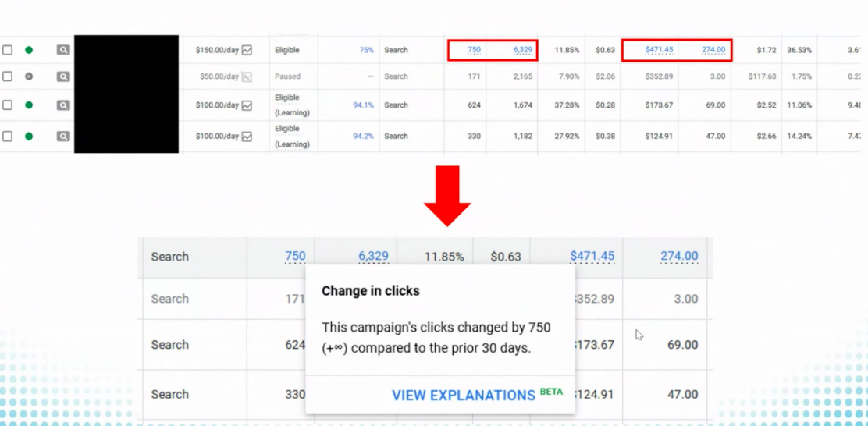Open the budget chart icon in the 94.2% row
This screenshot has height=426, width=868.
pyautogui.click(x=247, y=136)
